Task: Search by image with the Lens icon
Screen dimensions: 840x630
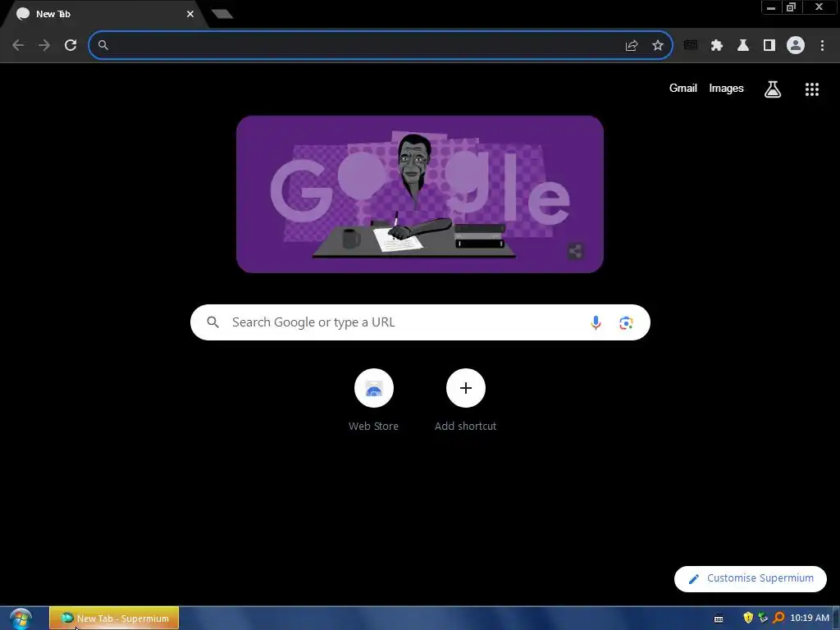Action: (626, 322)
